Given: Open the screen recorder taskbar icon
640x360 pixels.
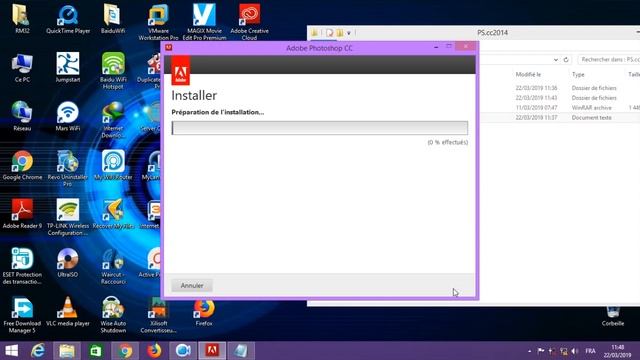Looking at the screenshot, I should point(183,351).
